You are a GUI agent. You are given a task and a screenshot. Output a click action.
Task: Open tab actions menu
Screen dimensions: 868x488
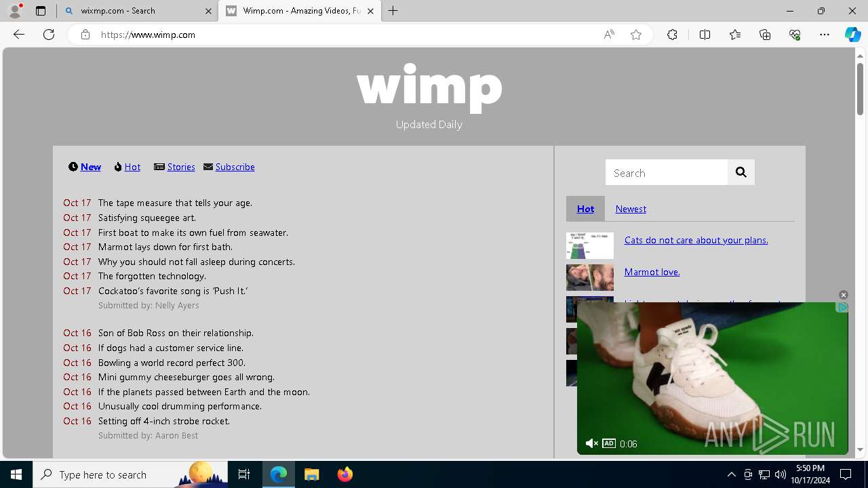[x=41, y=11]
